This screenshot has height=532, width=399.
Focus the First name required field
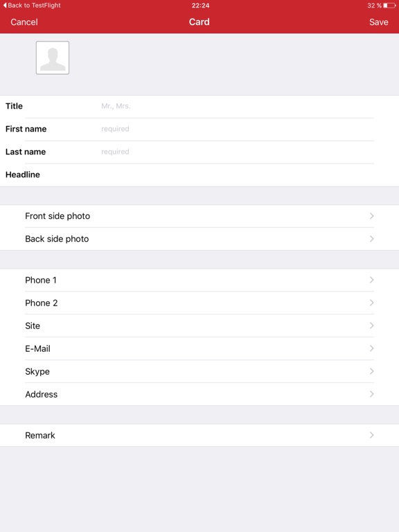point(238,129)
